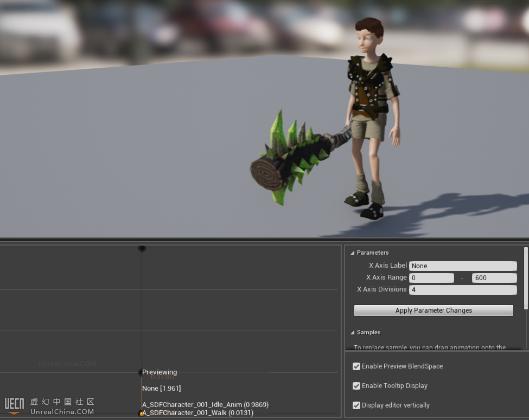Collapse the Parameters section arrow

pyautogui.click(x=352, y=253)
